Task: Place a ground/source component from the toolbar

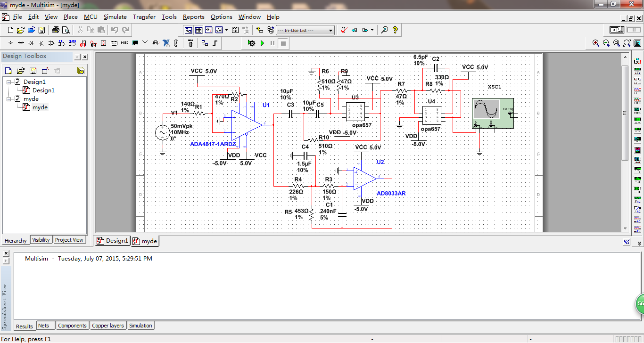Action: (x=11, y=43)
